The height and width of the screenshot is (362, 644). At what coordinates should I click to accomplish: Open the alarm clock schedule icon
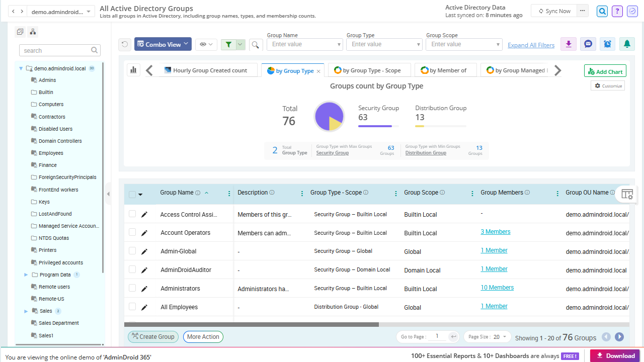click(x=608, y=44)
